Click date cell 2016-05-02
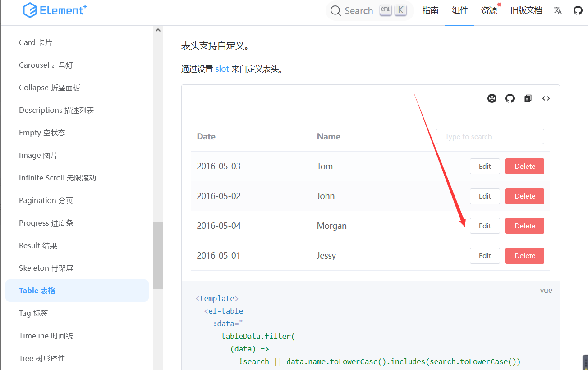588x370 pixels. 219,196
